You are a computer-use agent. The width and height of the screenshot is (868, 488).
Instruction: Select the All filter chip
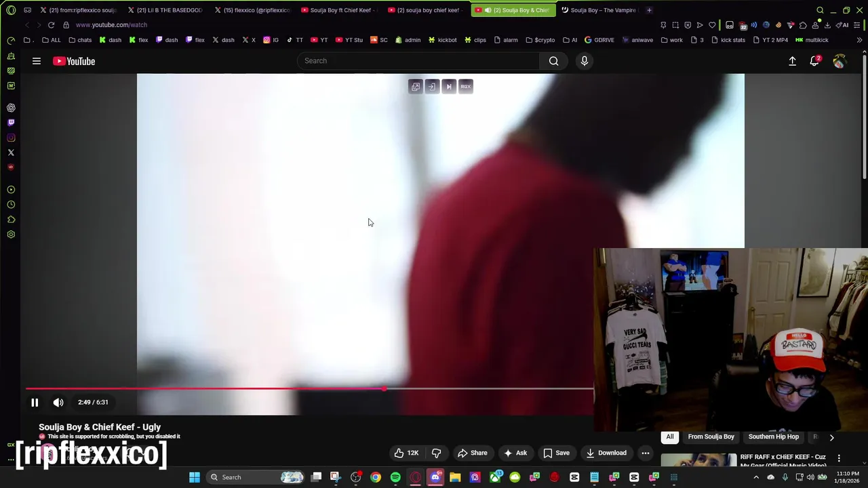click(670, 437)
